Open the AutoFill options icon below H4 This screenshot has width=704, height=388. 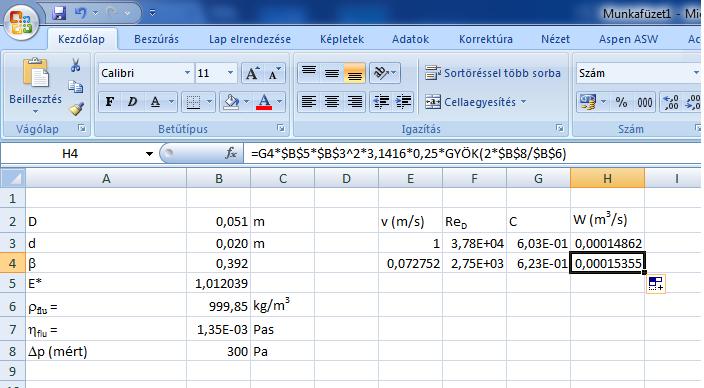point(656,283)
